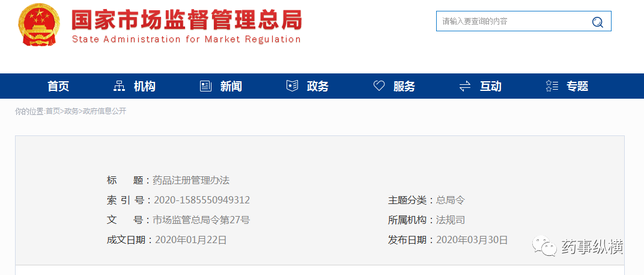The height and width of the screenshot is (275, 644).
Task: Click the 政务 book icon
Action: click(x=292, y=86)
